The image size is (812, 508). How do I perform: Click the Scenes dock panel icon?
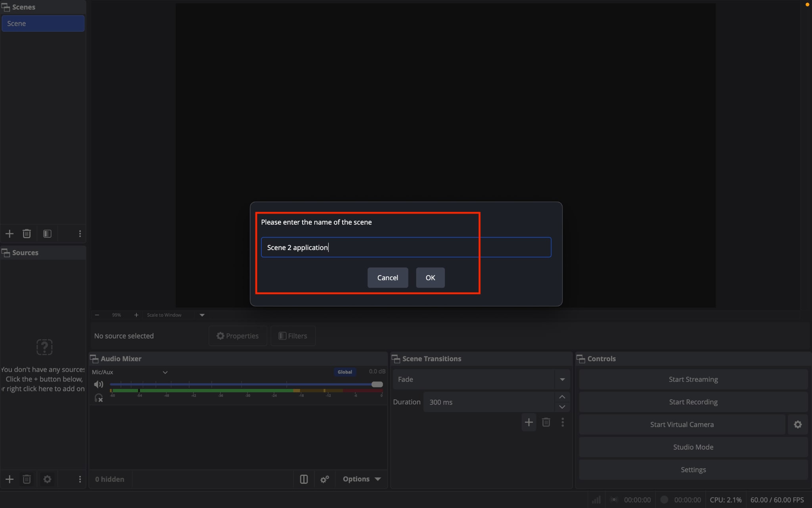pos(6,7)
